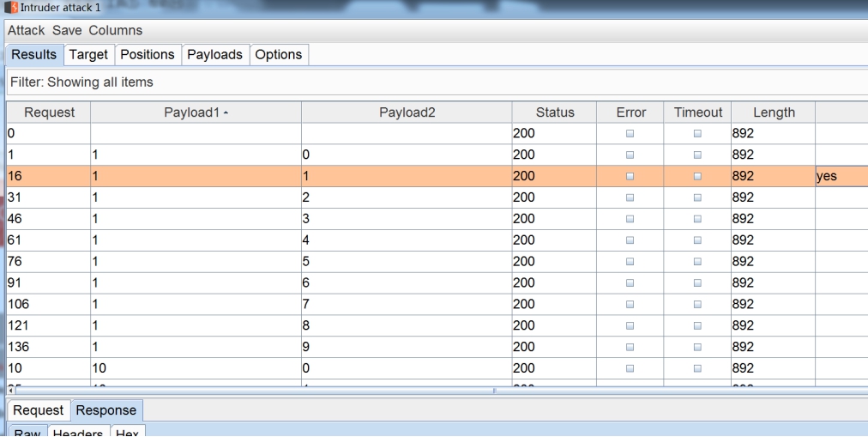Image resolution: width=868 pixels, height=437 pixels.
Task: Switch to the Options tab
Action: (x=279, y=55)
